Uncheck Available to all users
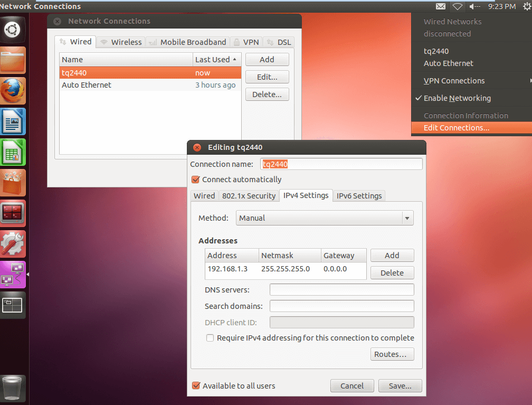 click(x=196, y=386)
